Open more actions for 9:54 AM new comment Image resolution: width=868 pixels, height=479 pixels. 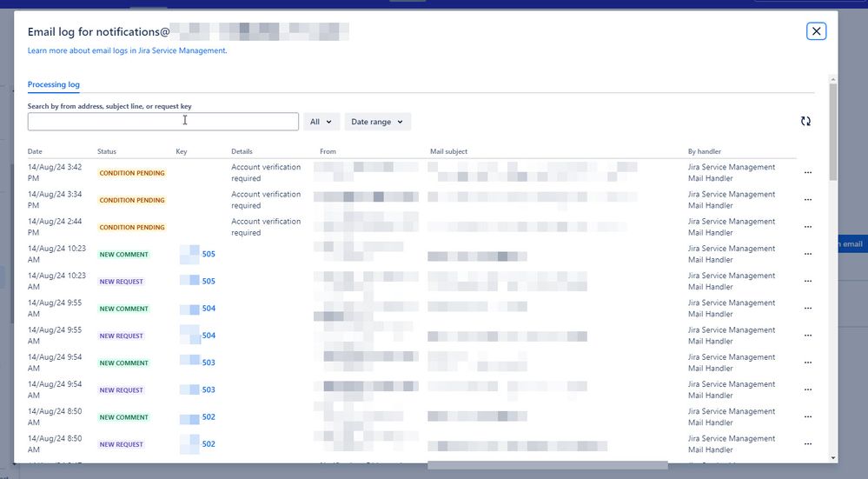pyautogui.click(x=808, y=363)
